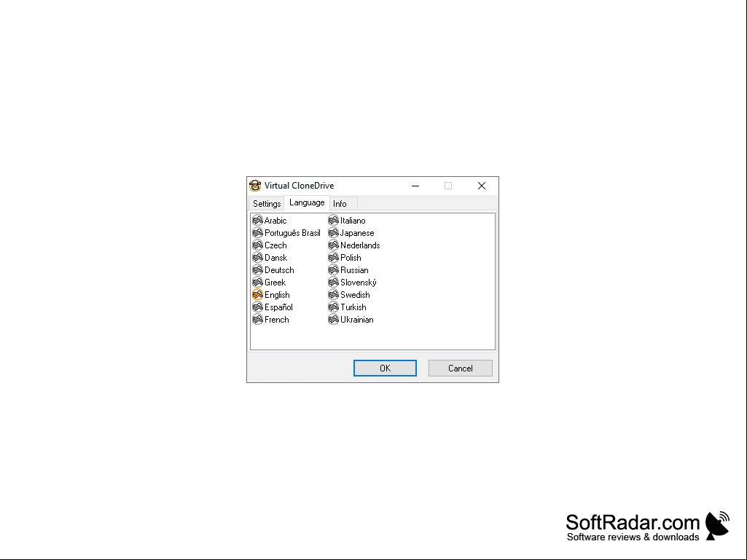Pick the Polish language label

[351, 258]
